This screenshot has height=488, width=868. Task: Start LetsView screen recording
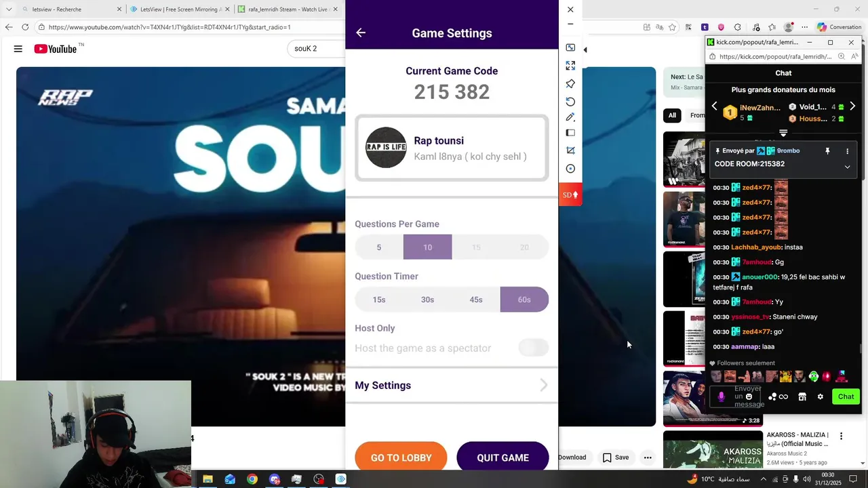point(570,169)
